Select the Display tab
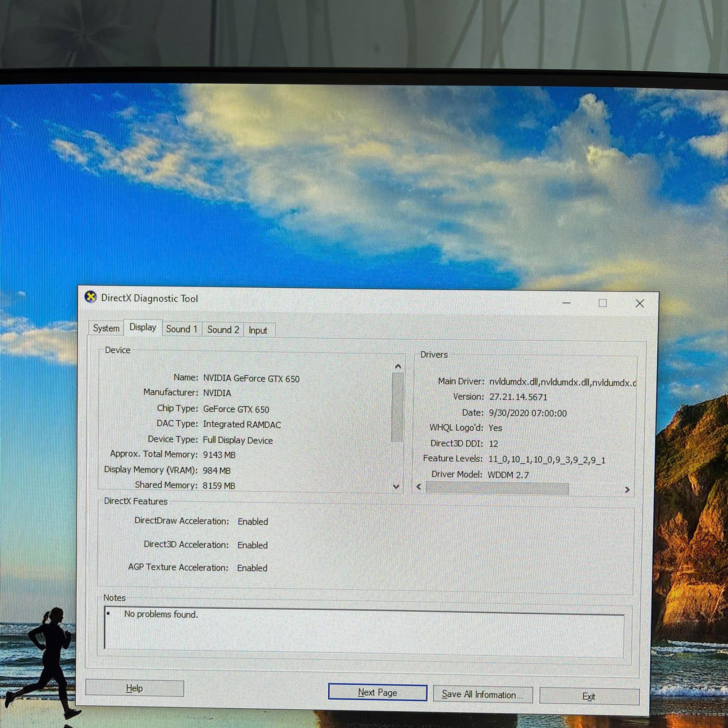Image resolution: width=728 pixels, height=728 pixels. (x=143, y=328)
